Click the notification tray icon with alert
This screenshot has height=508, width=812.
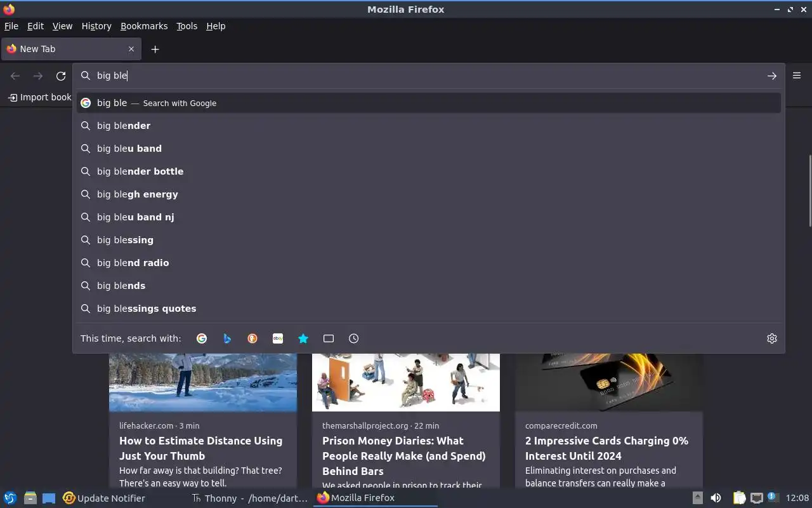773,497
